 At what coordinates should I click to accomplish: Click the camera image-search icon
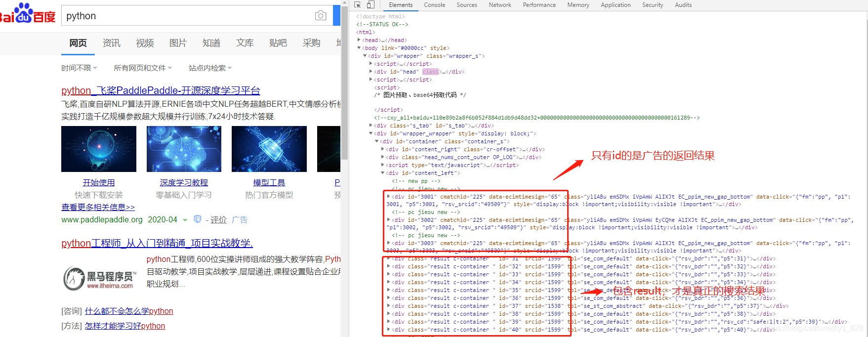[321, 16]
